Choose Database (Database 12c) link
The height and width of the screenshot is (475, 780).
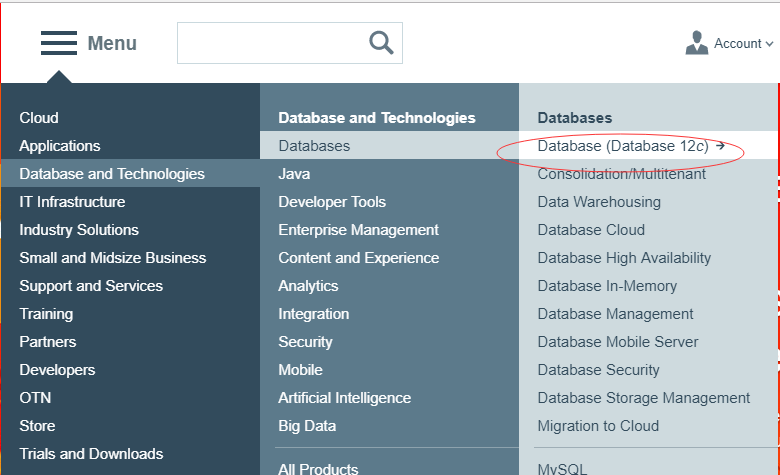click(x=623, y=146)
